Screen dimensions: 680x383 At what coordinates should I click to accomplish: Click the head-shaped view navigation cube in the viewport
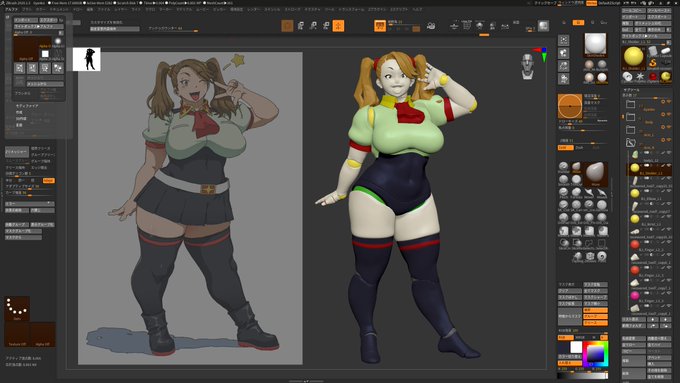(527, 66)
